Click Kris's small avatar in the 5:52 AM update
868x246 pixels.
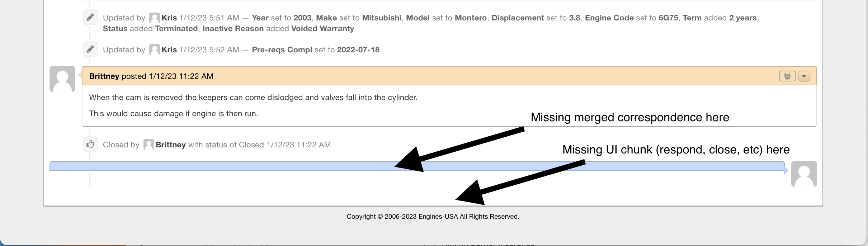(155, 50)
